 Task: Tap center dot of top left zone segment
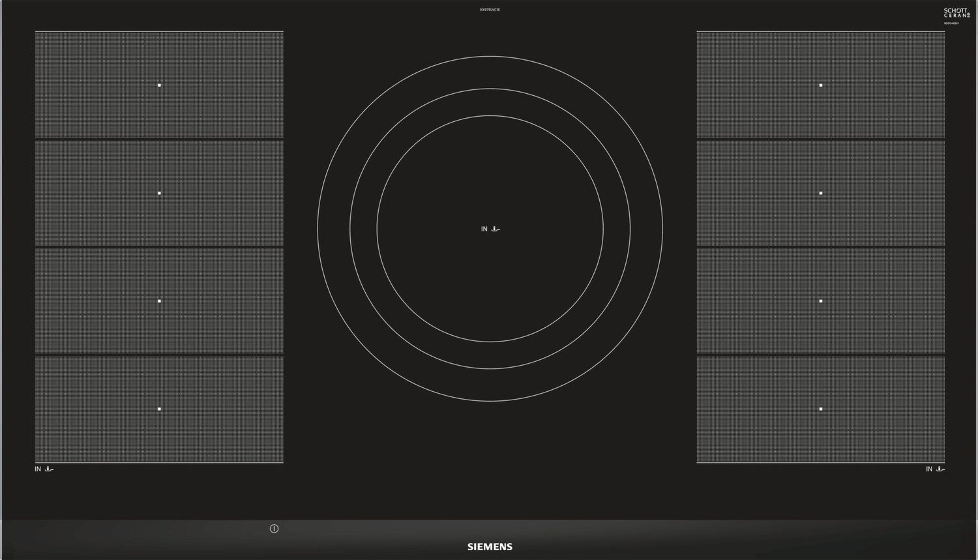point(159,85)
